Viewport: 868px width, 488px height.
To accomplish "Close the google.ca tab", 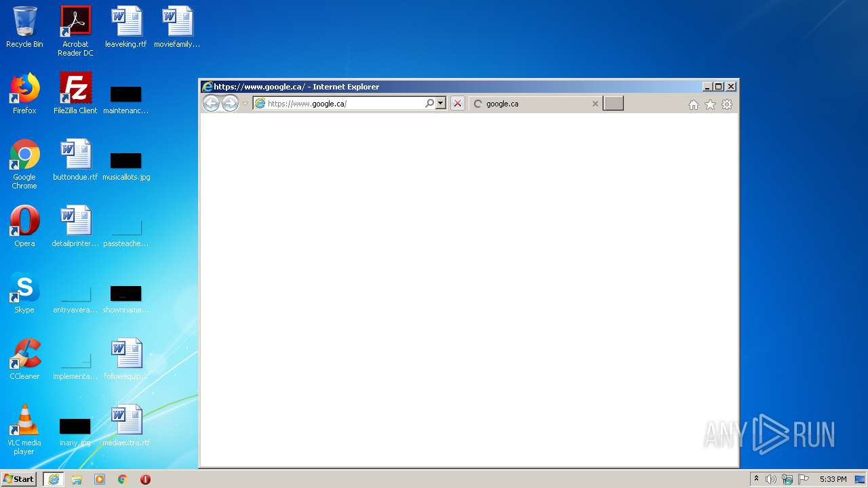I will [x=595, y=104].
